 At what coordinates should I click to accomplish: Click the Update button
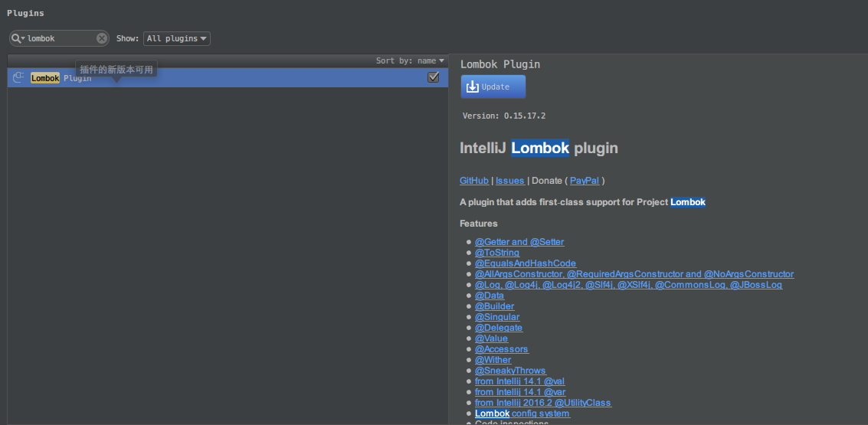[x=493, y=87]
